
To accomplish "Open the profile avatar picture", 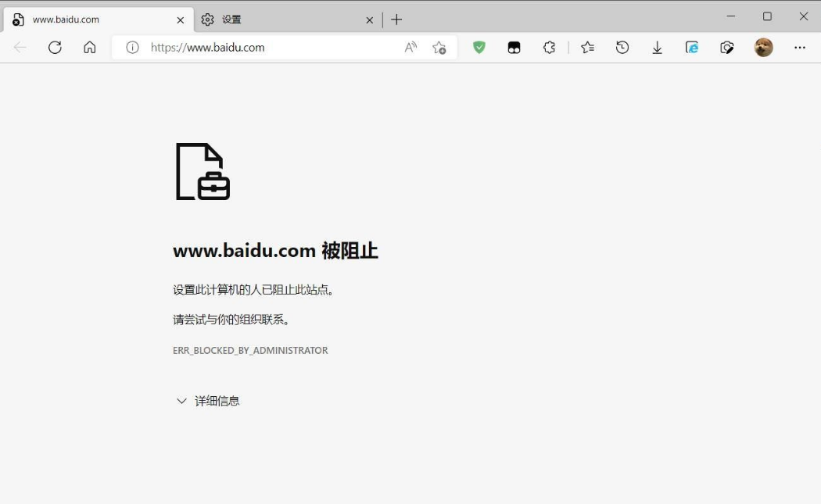I will click(x=763, y=48).
